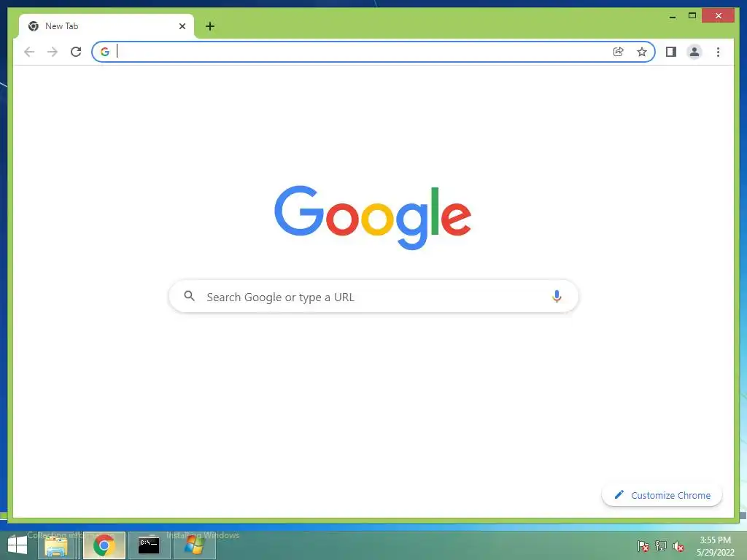The image size is (747, 560).
Task: Go back using the back arrow
Action: pos(29,52)
